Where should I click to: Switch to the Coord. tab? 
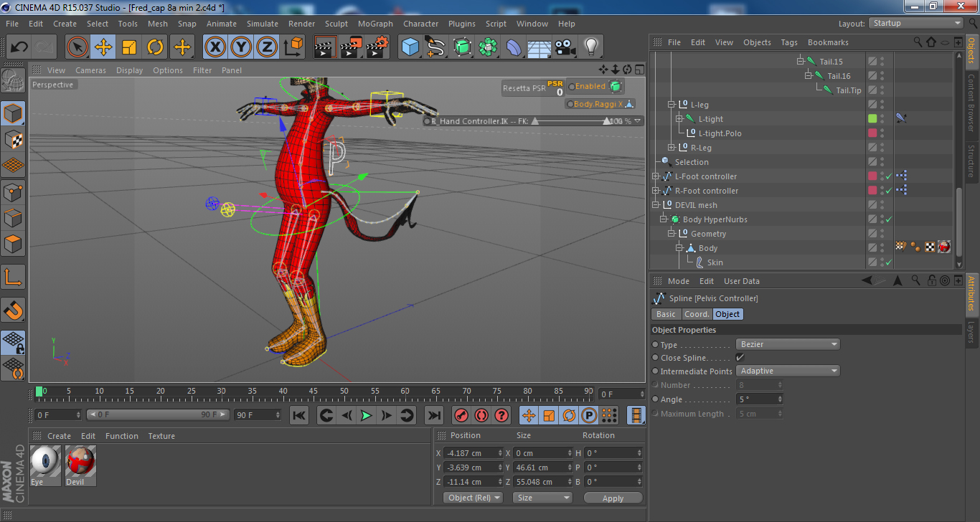(696, 314)
